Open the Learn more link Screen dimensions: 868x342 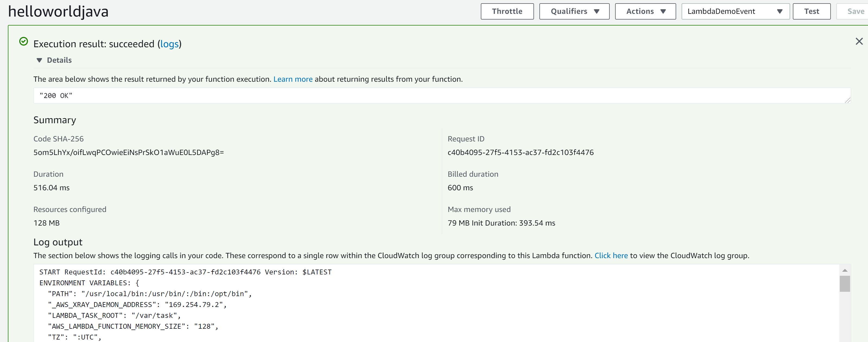click(293, 79)
